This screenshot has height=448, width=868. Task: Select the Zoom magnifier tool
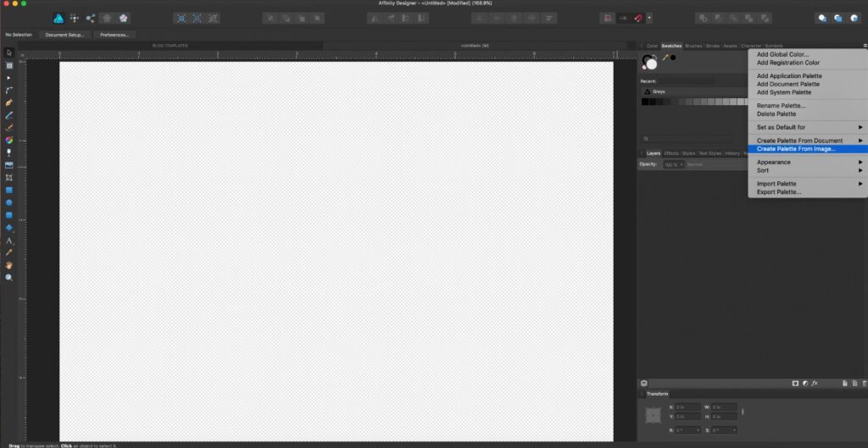(8, 278)
